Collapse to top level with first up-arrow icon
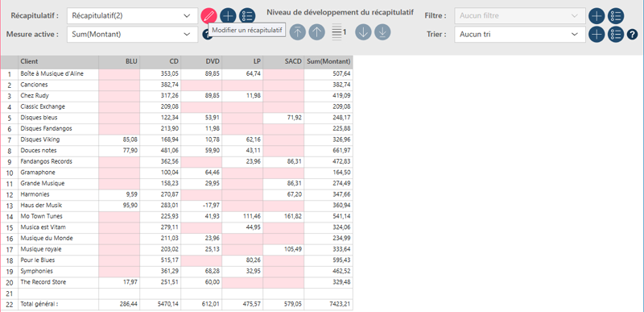Screen dimensions: 644x312 click(x=298, y=32)
